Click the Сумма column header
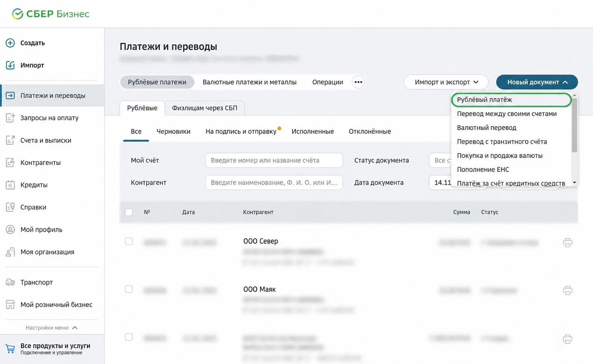593x364 pixels. [461, 212]
